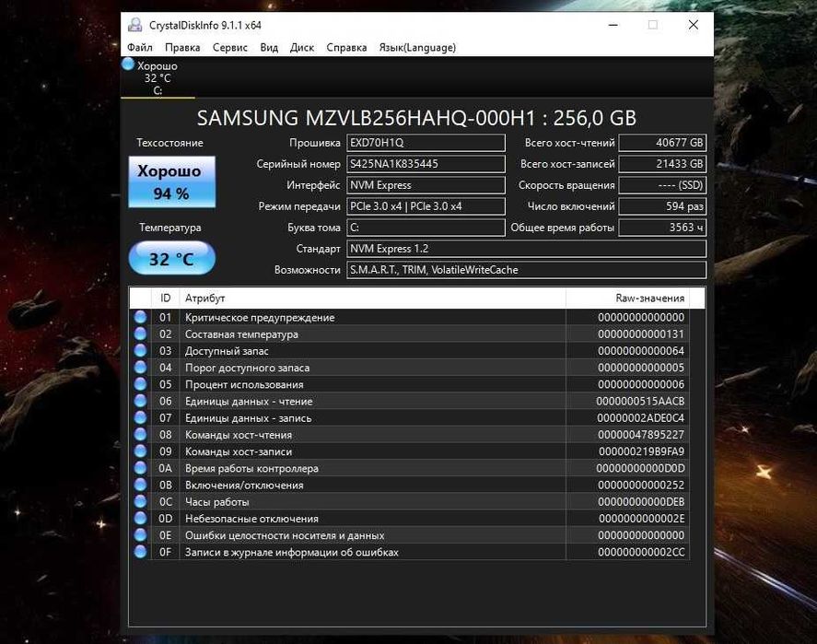The width and height of the screenshot is (817, 644).
Task: Click status icon for Единицы данных - запись row
Action: tap(140, 417)
